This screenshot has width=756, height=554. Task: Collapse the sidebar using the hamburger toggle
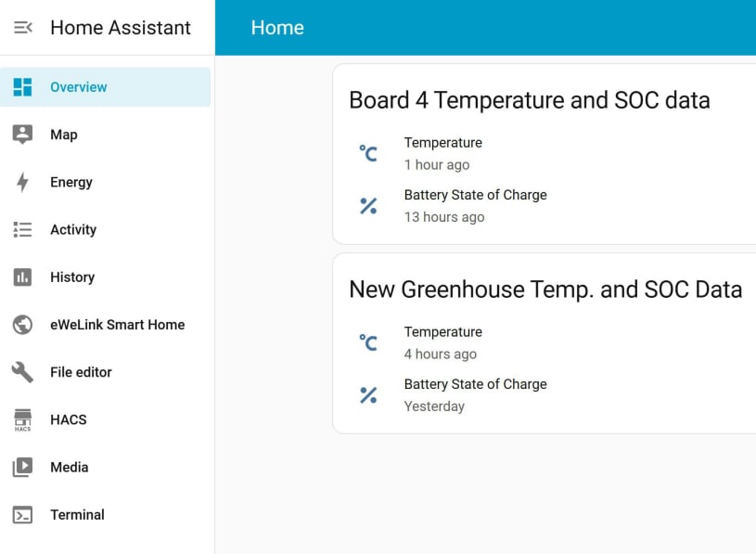22,27
